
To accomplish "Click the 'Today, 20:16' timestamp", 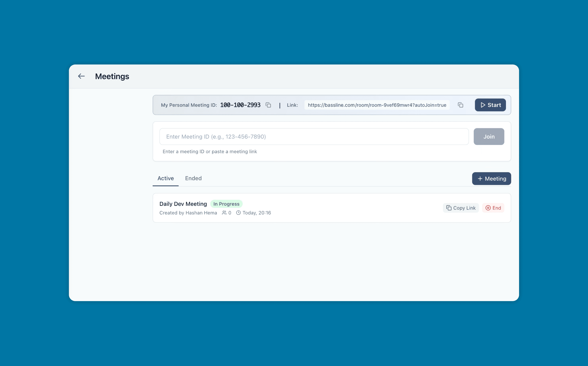I will [x=257, y=213].
